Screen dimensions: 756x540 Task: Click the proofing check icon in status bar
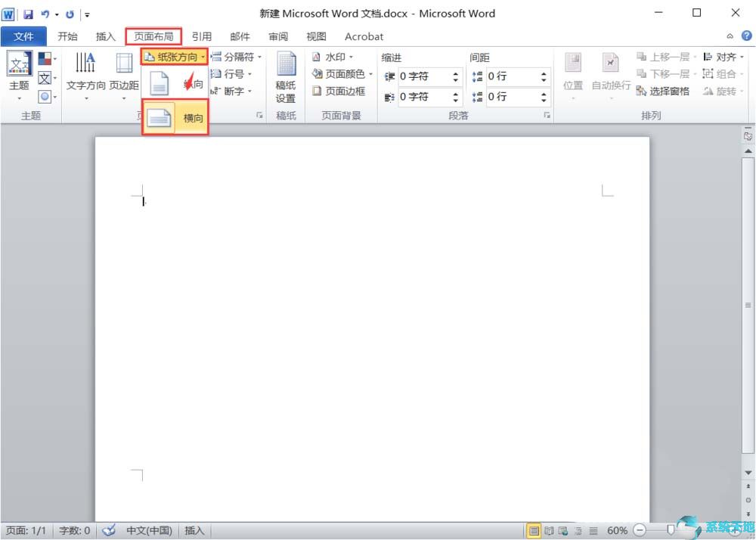110,530
